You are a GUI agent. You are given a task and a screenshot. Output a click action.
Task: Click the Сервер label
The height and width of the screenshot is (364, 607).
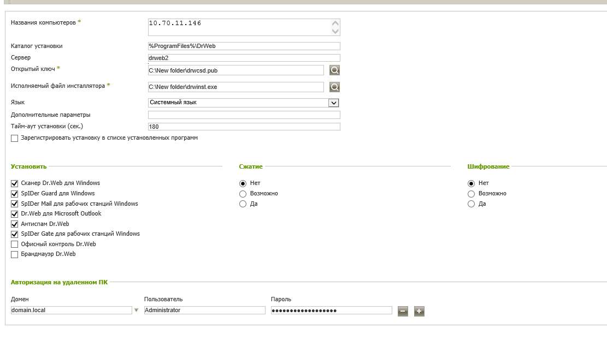(21, 58)
